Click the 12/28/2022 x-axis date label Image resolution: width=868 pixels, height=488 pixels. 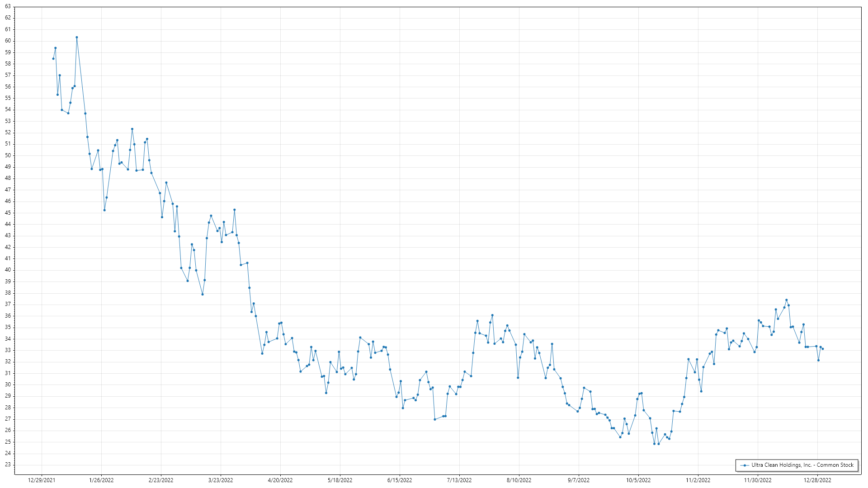817,480
